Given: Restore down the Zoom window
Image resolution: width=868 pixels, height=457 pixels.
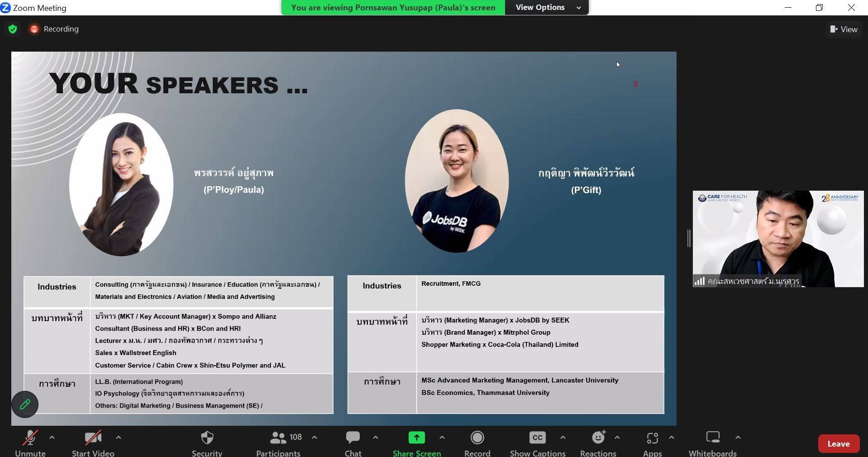Looking at the screenshot, I should 820,8.
